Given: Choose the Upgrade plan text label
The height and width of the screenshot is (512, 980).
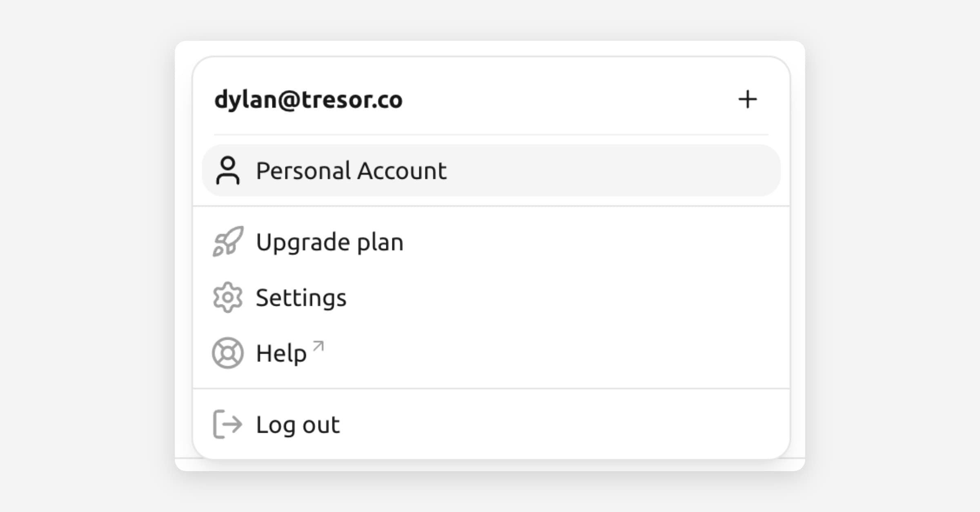Looking at the screenshot, I should pos(330,242).
